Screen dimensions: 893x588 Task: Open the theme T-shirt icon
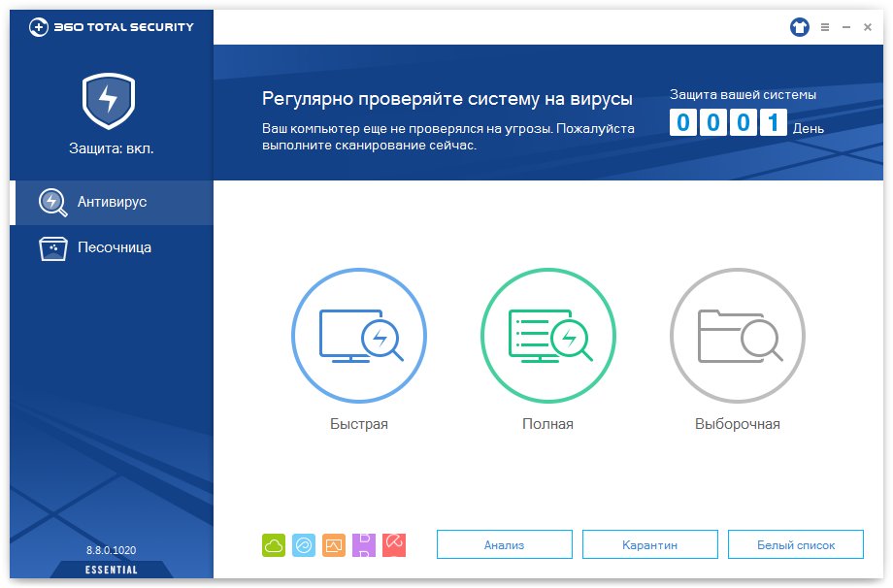tap(800, 27)
